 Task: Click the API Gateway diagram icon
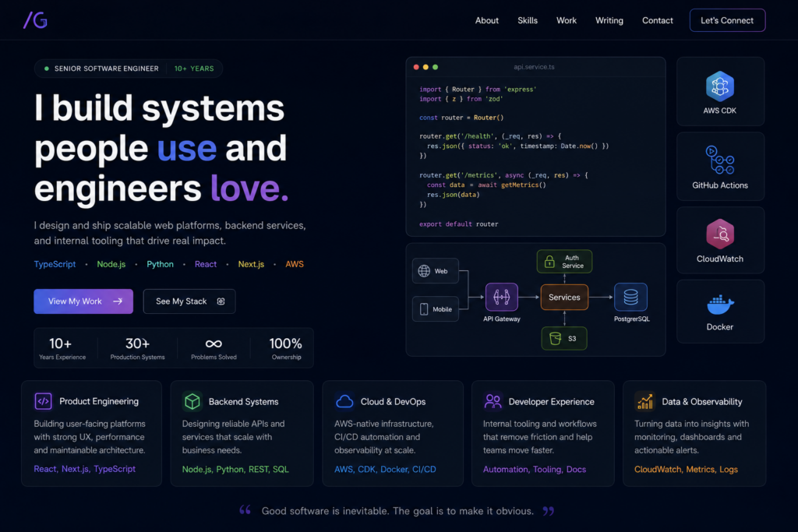[x=501, y=297]
